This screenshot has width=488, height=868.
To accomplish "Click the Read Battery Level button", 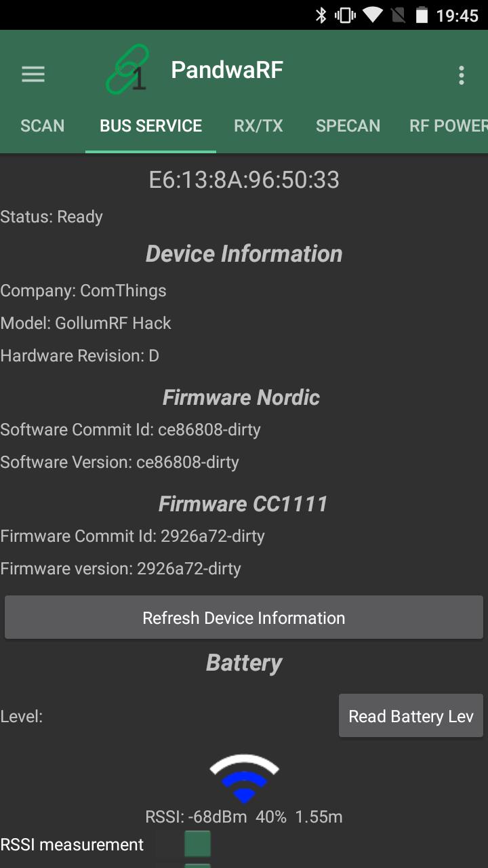I will [x=411, y=716].
